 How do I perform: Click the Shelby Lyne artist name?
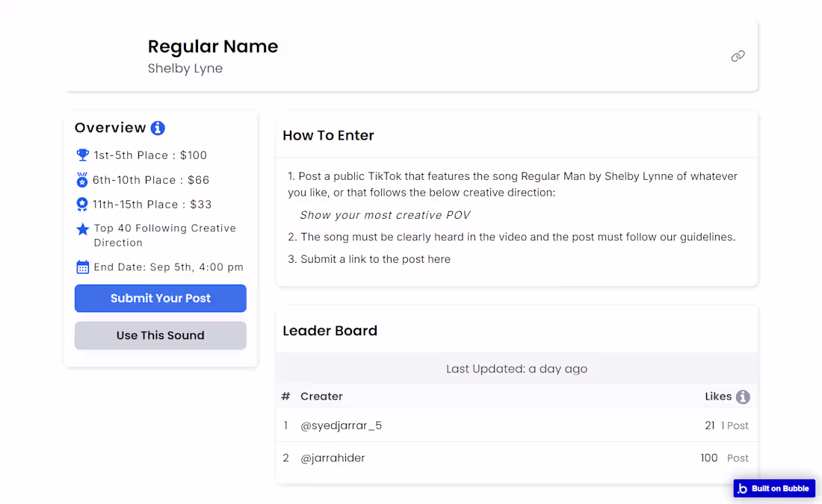click(185, 69)
